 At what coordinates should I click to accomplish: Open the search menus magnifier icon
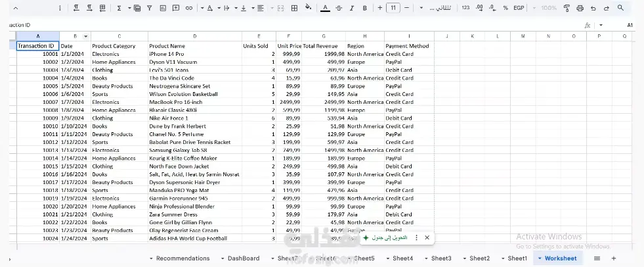620,8
